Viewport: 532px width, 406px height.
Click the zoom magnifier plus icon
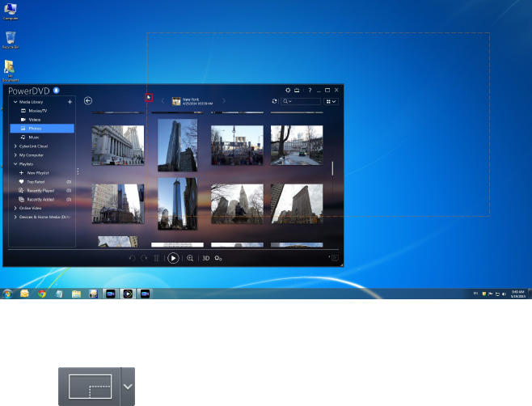coord(190,258)
